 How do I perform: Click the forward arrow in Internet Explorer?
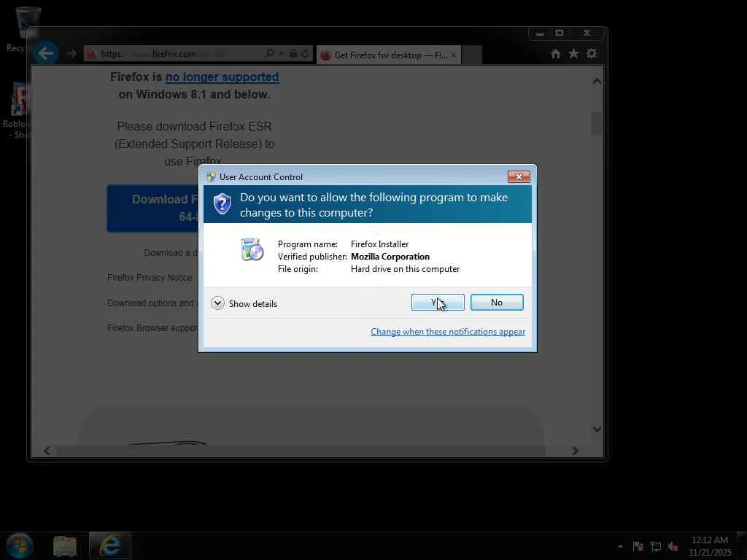coord(71,54)
